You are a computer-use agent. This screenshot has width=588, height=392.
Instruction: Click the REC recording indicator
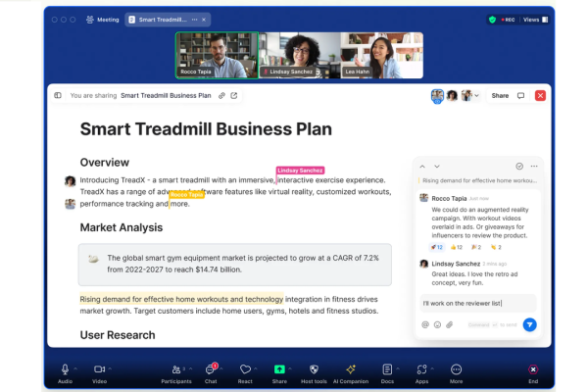508,20
